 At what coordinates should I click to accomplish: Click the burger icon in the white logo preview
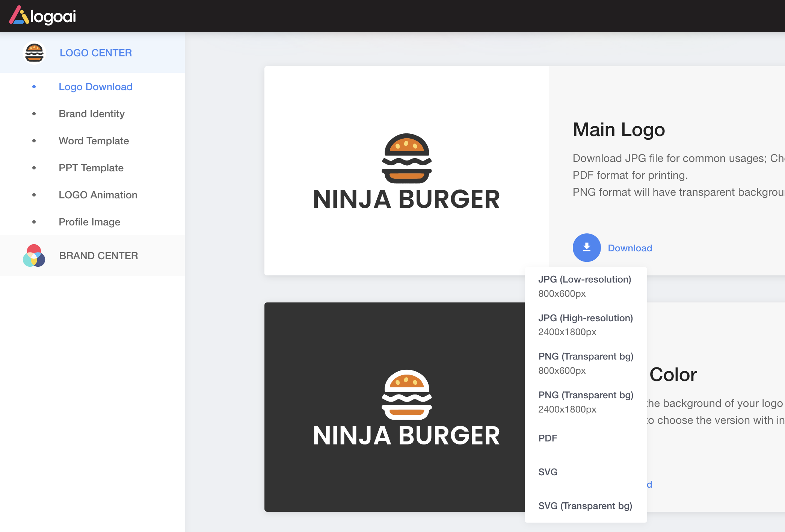click(x=406, y=158)
